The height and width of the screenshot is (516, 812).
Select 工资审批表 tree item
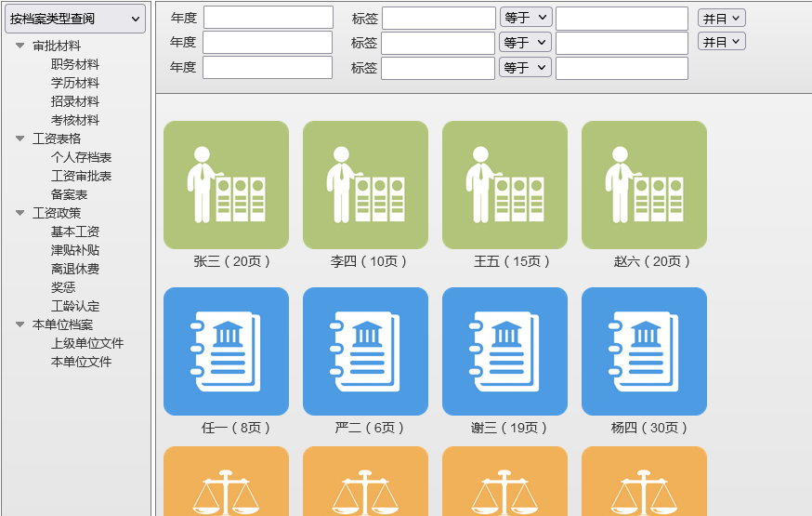click(x=82, y=176)
